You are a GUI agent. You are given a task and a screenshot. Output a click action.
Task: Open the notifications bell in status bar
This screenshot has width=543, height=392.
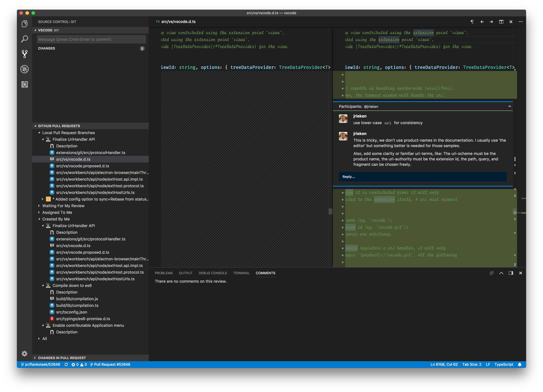click(520, 364)
